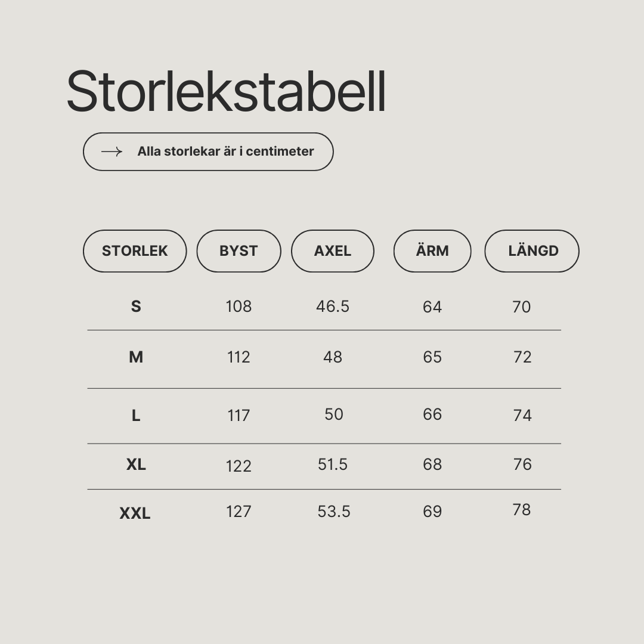Select the sleeve value 65 for M

(x=432, y=357)
